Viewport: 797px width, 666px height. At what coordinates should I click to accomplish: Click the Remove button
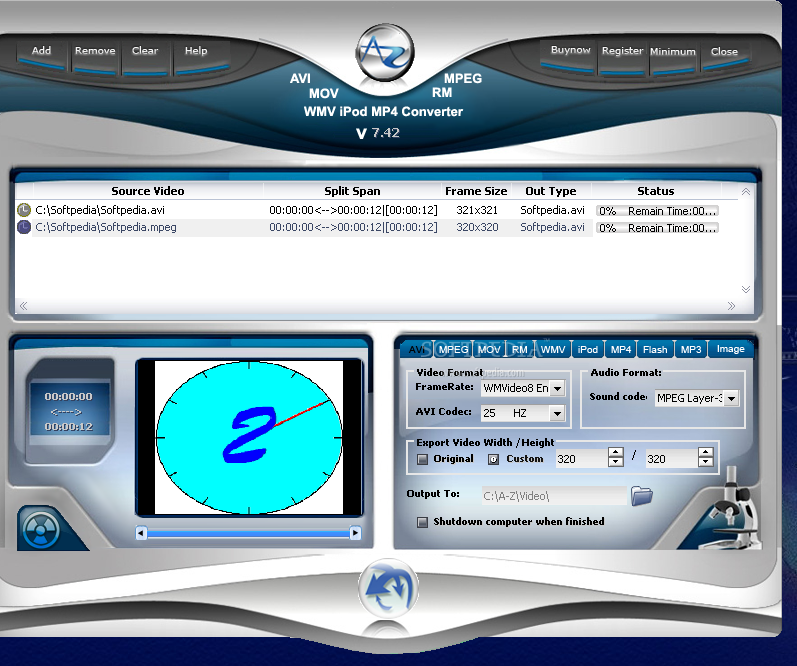pyautogui.click(x=95, y=55)
